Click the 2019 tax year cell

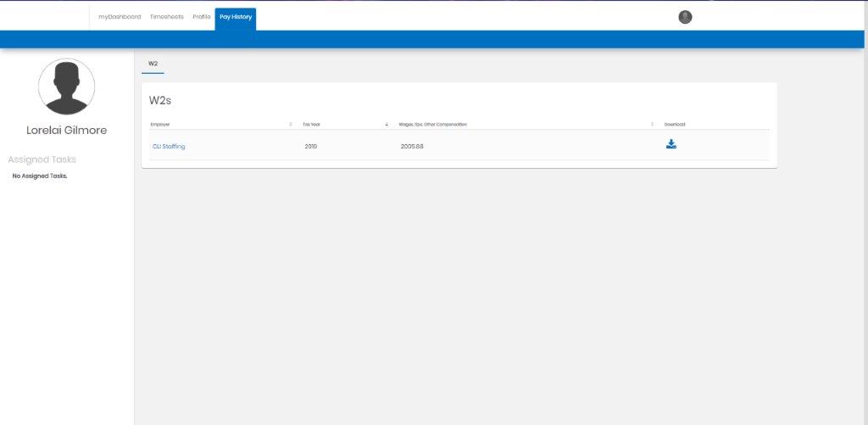tap(310, 147)
